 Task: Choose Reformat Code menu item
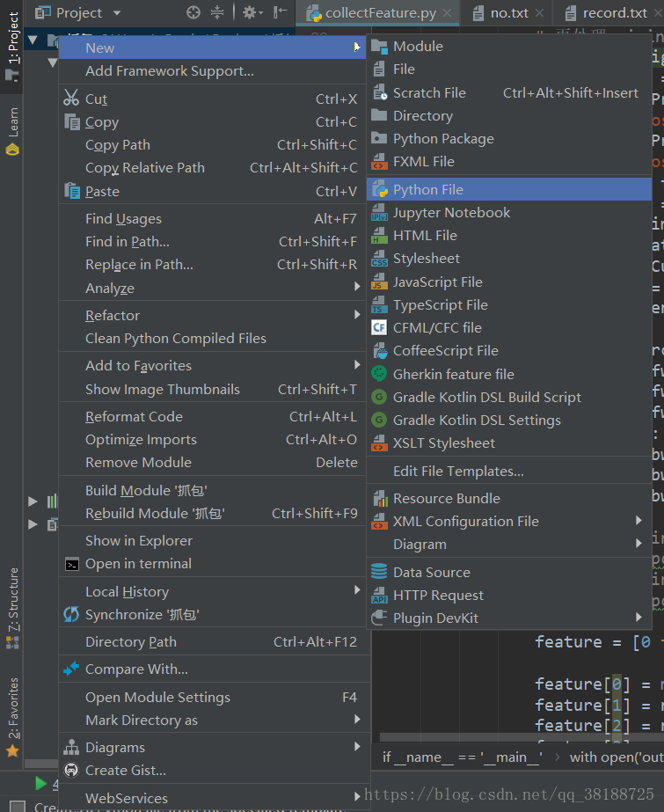pyautogui.click(x=212, y=417)
